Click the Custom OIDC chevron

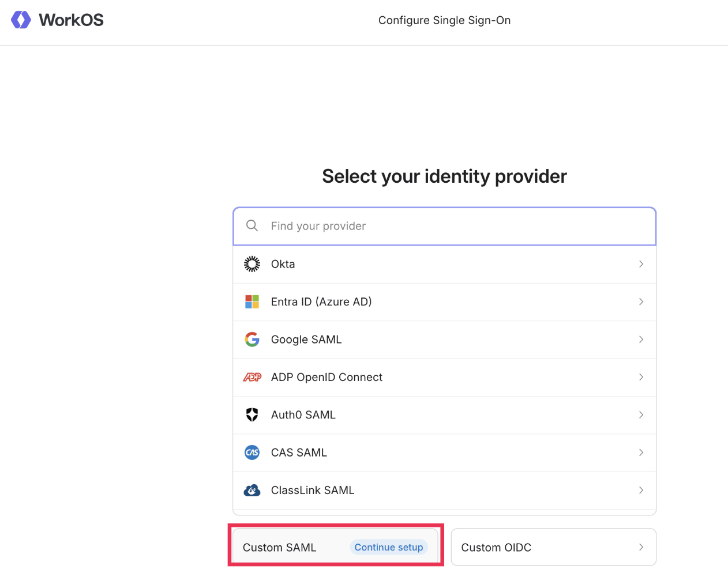point(641,547)
